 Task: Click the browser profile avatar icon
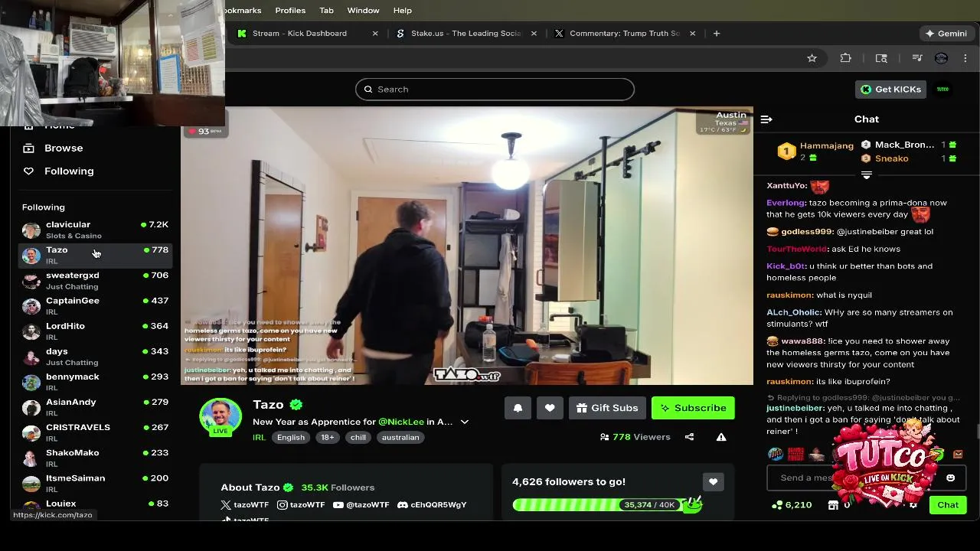click(941, 58)
